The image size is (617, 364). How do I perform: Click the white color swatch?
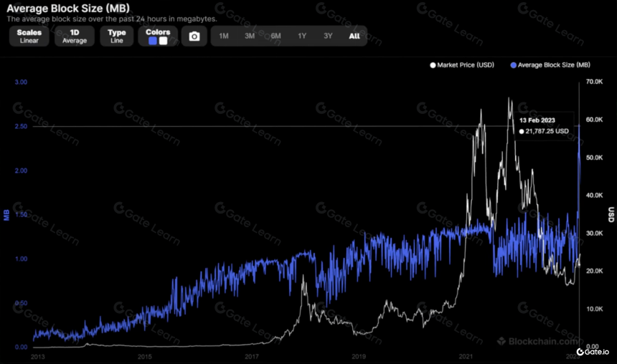[163, 41]
